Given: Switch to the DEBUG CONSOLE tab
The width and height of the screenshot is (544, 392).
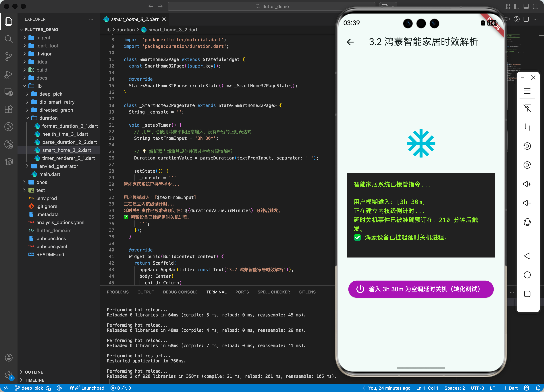Looking at the screenshot, I should tap(180, 292).
